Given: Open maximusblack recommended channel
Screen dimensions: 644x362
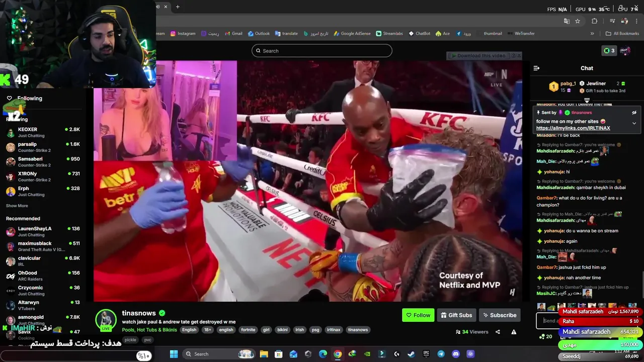Looking at the screenshot, I should (x=43, y=246).
